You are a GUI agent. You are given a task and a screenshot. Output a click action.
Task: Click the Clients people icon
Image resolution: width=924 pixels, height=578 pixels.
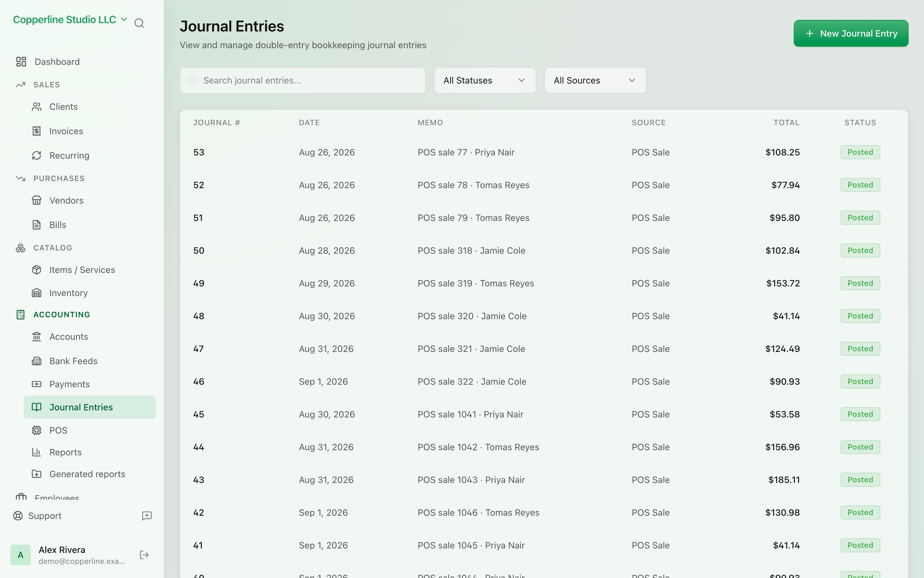(37, 107)
